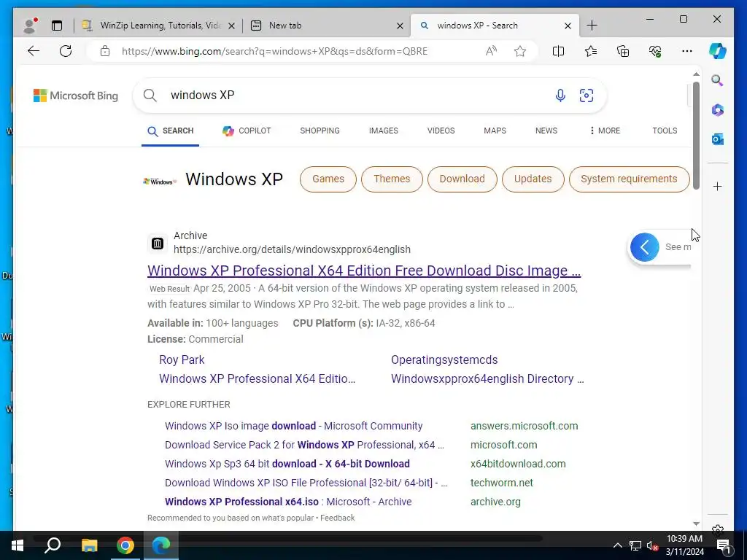The width and height of the screenshot is (747, 560).
Task: Open techworm.net ISO File link
Action: (306, 483)
